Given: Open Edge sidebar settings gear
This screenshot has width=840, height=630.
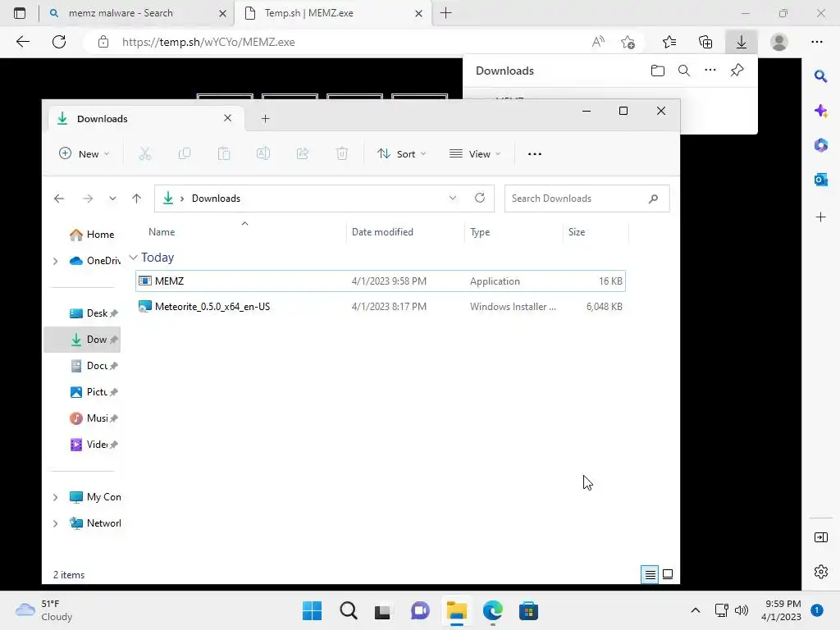Looking at the screenshot, I should [x=820, y=572].
